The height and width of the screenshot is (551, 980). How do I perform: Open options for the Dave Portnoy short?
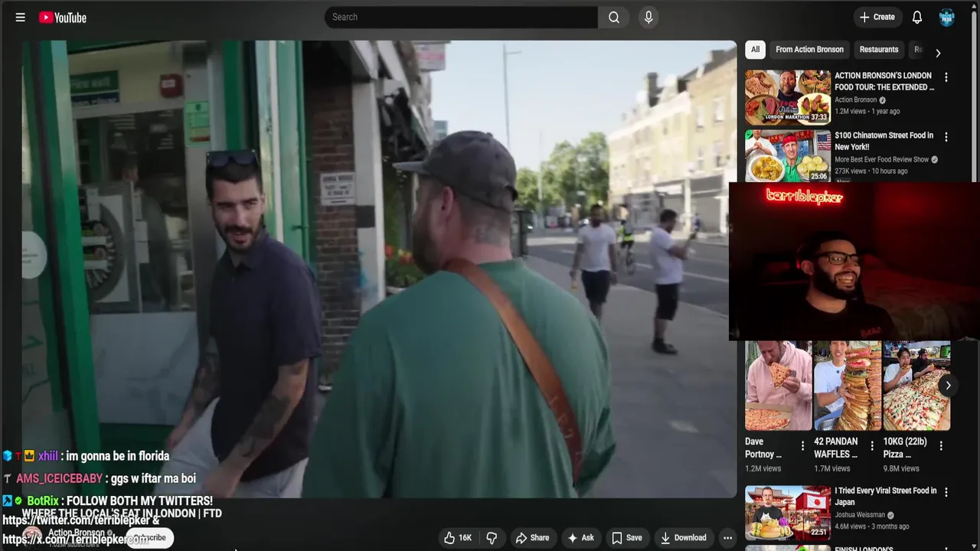(802, 445)
